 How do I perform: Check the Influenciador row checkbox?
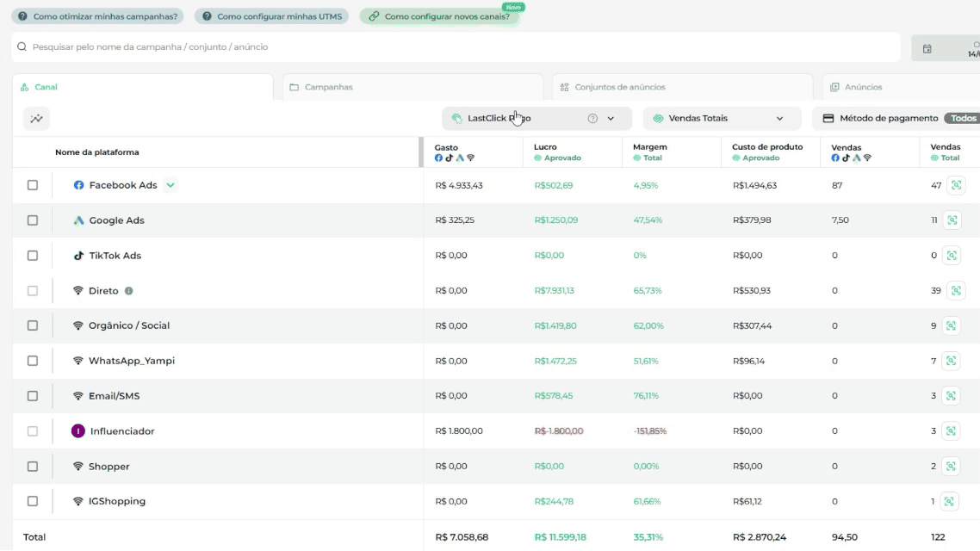click(x=33, y=431)
